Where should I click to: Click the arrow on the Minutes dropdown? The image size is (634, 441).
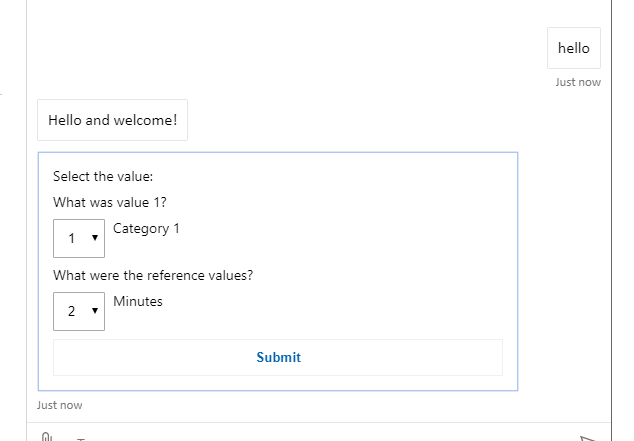click(95, 311)
